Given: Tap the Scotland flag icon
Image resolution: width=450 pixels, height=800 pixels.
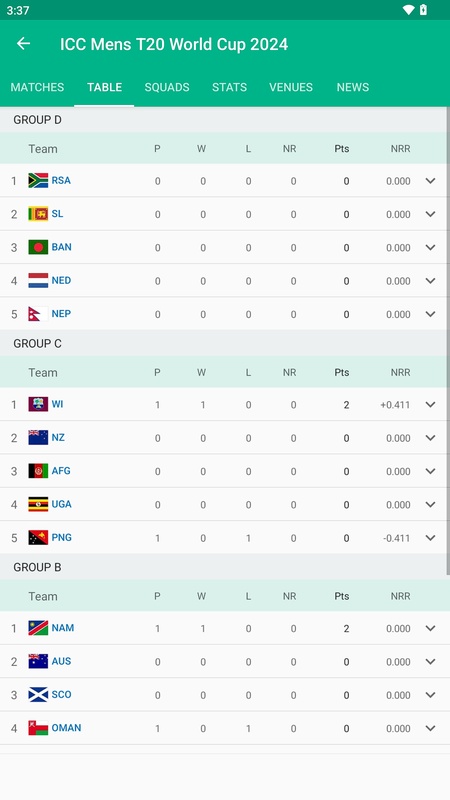Looking at the screenshot, I should [x=38, y=695].
